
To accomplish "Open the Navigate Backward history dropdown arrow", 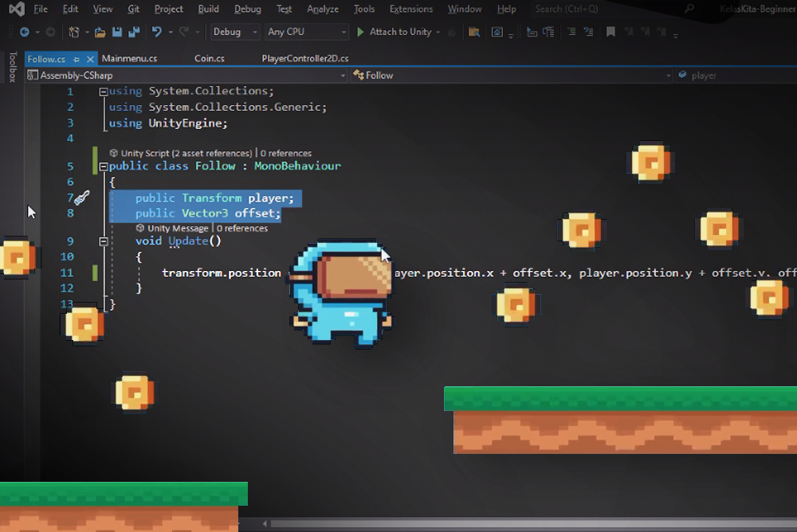I will 37,33.
